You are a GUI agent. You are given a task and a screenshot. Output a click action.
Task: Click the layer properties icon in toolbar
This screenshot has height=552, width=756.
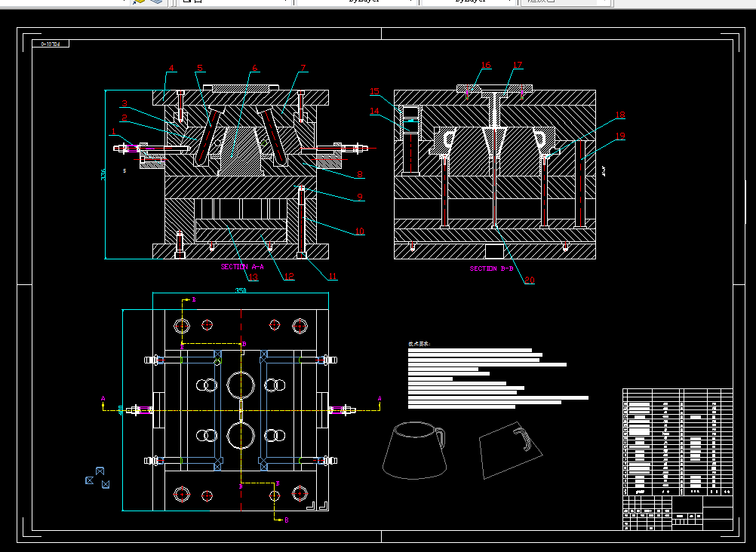click(139, 2)
